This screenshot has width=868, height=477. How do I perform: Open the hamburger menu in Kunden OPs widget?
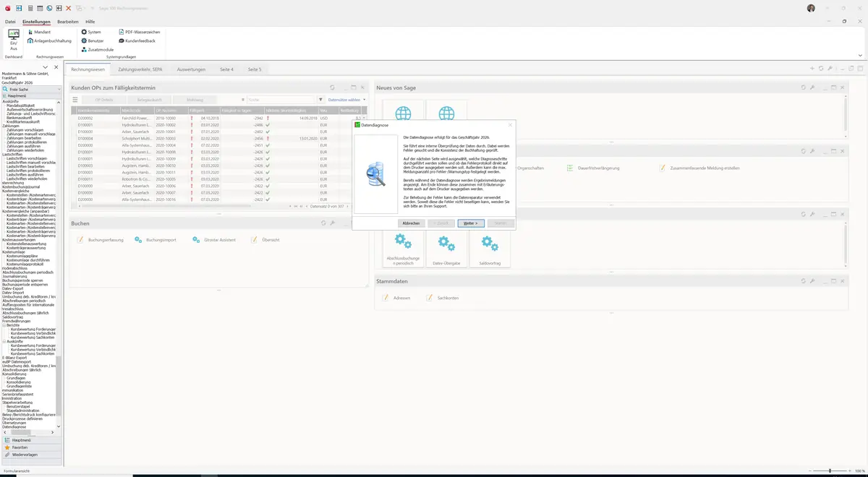pyautogui.click(x=75, y=100)
